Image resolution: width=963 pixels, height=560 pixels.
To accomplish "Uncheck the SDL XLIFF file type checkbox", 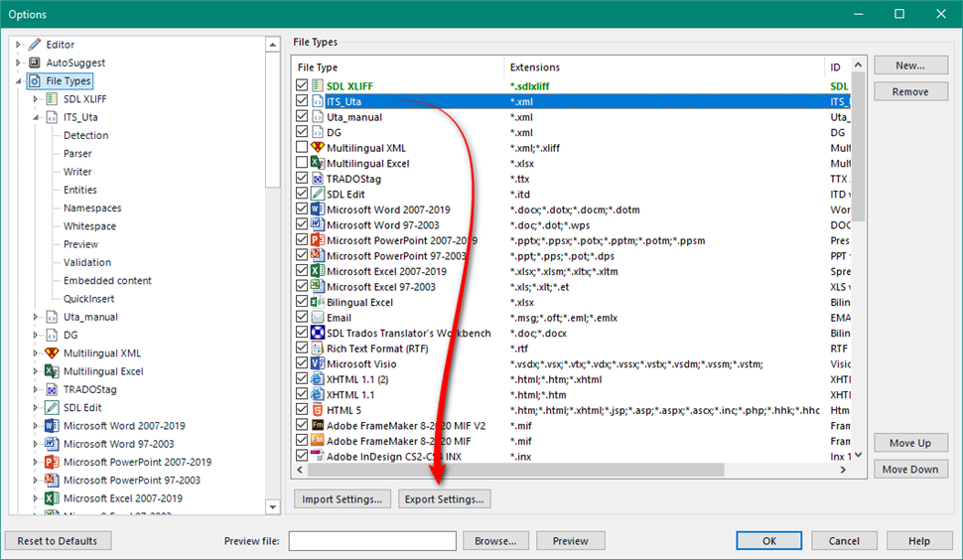I will pos(302,85).
